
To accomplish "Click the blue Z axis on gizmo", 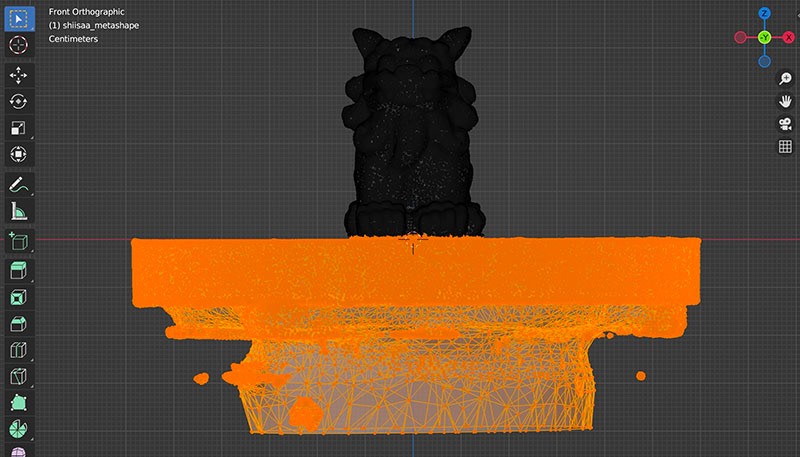I will (764, 13).
